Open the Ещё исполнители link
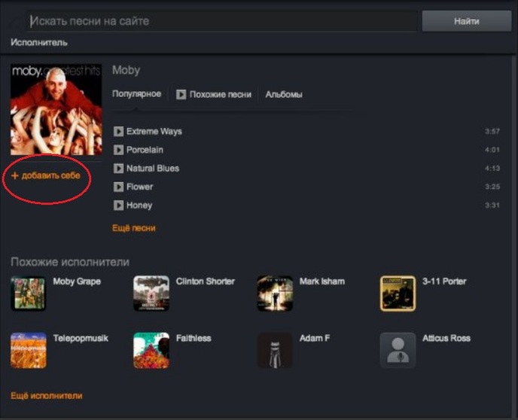The height and width of the screenshot is (420, 518). pyautogui.click(x=47, y=396)
